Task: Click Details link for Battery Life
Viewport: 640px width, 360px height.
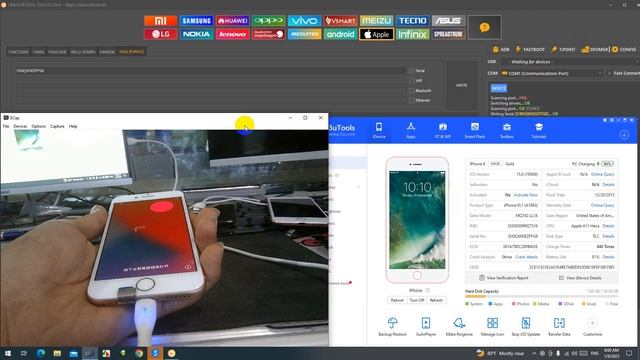Action: [x=609, y=257]
